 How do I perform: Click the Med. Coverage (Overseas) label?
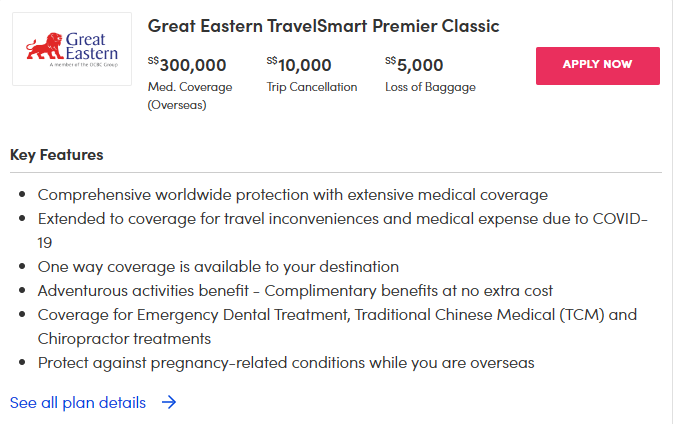coord(190,96)
